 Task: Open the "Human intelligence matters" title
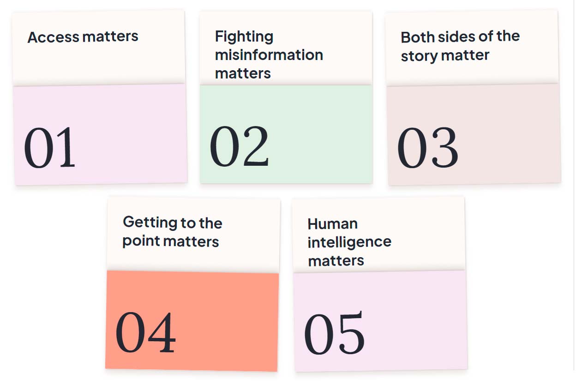pyautogui.click(x=349, y=242)
